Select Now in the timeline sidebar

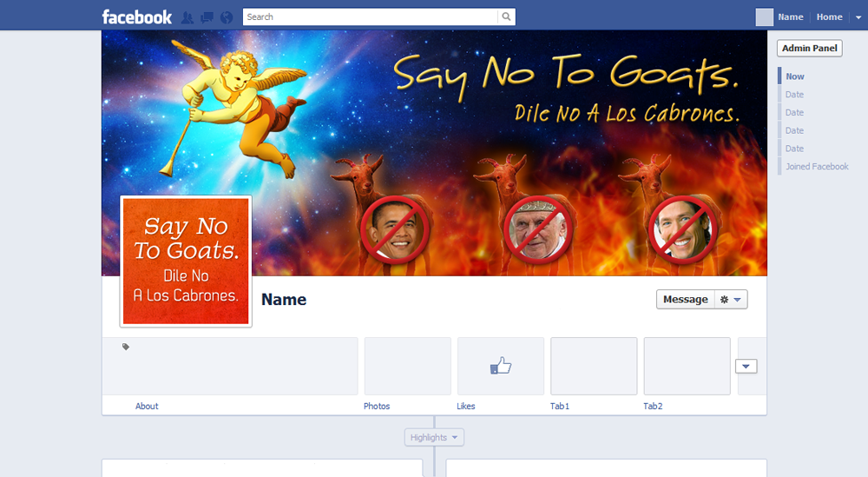(795, 76)
